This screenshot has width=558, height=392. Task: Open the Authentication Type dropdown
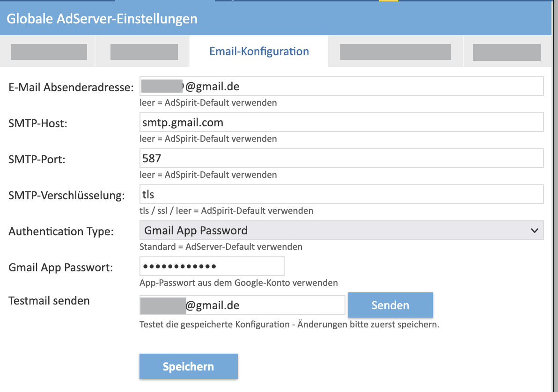click(341, 231)
